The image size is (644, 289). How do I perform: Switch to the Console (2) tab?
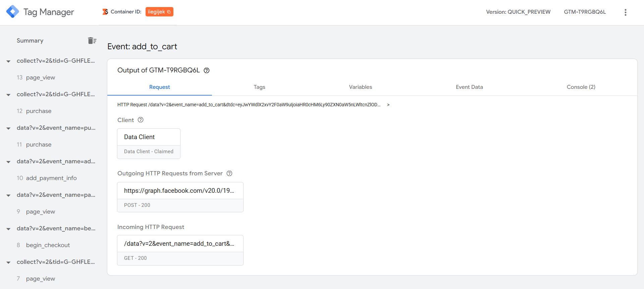(x=581, y=87)
